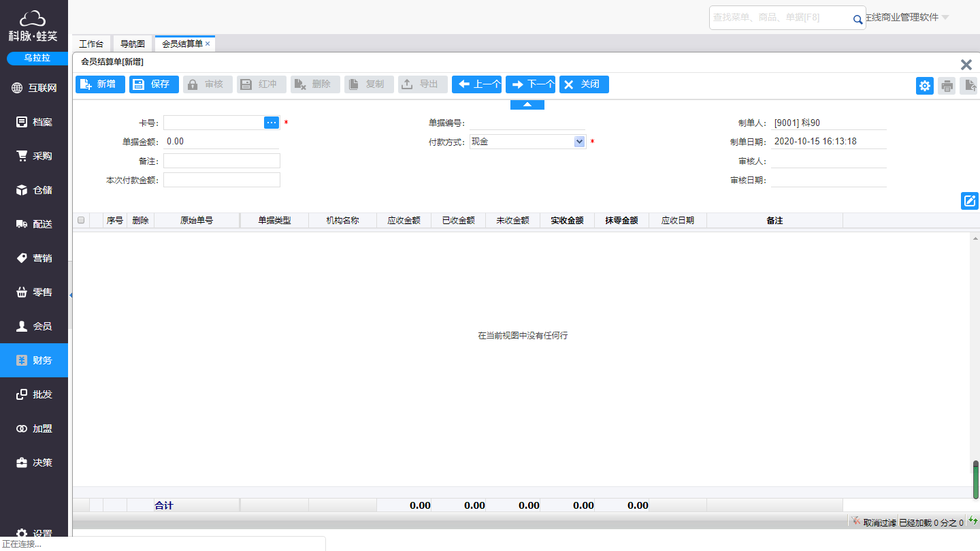The width and height of the screenshot is (980, 551).
Task: Go to 下一个 record
Action: pyautogui.click(x=530, y=84)
